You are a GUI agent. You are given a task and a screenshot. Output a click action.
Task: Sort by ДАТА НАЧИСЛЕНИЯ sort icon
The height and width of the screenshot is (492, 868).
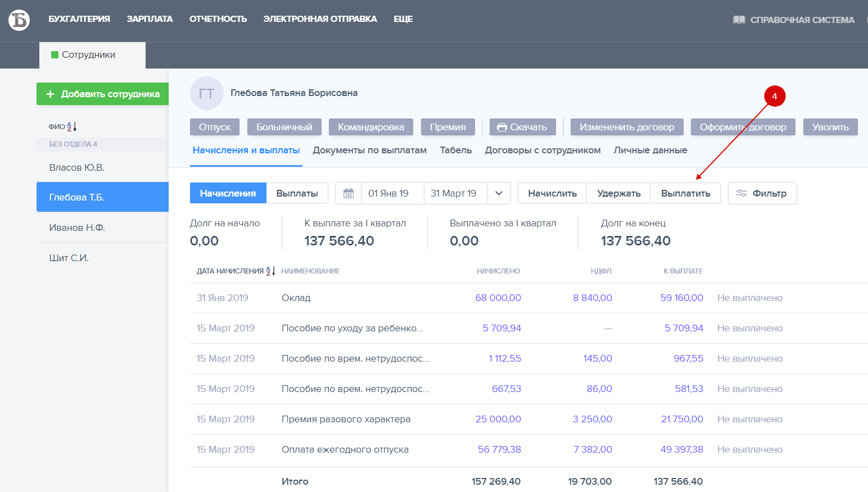click(270, 271)
